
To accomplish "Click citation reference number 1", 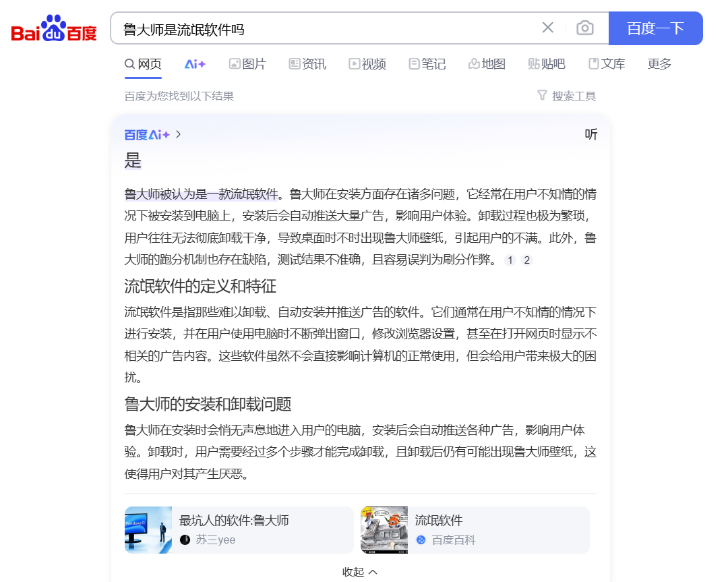I will [x=510, y=260].
